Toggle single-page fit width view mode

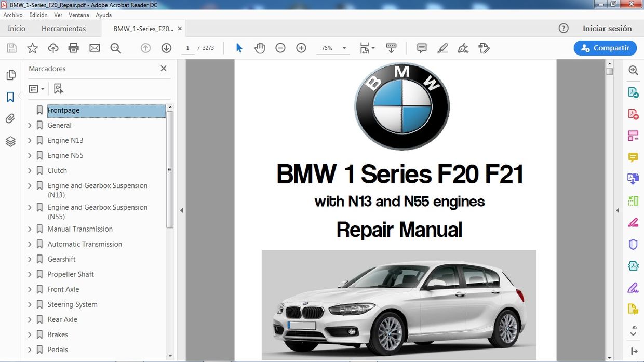[x=364, y=48]
